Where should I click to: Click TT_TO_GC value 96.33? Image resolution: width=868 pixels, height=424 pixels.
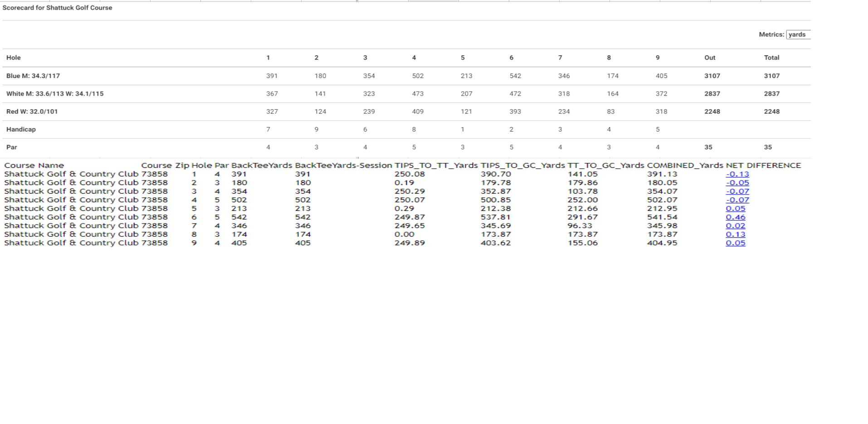580,226
